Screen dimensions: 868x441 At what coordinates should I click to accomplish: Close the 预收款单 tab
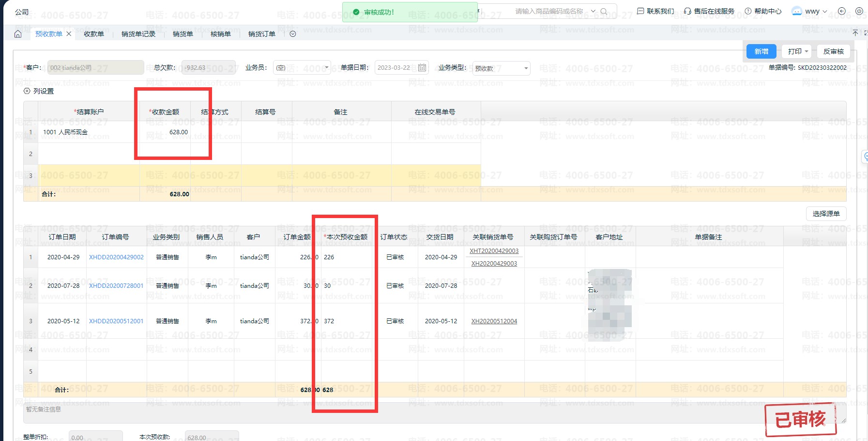pyautogui.click(x=69, y=34)
